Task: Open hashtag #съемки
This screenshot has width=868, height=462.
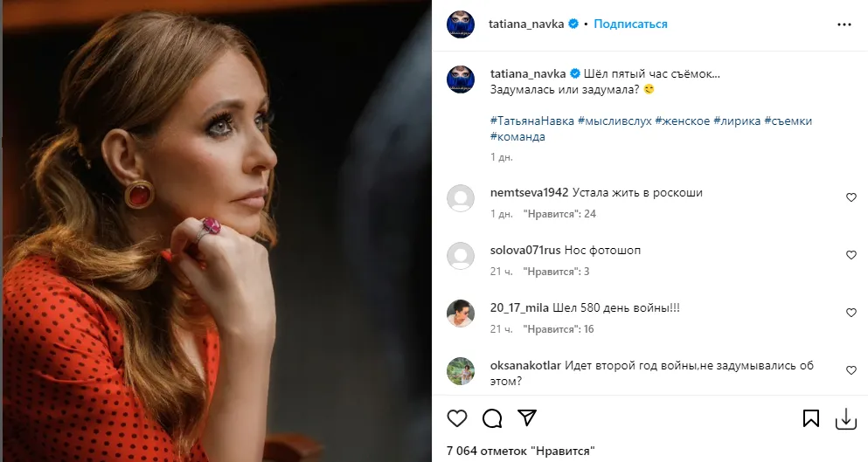Action: [788, 121]
